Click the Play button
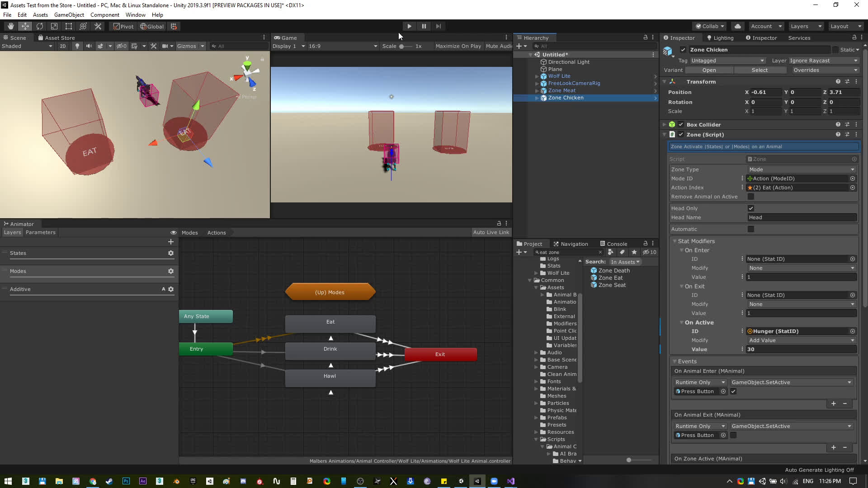868x488 pixels. tap(409, 26)
